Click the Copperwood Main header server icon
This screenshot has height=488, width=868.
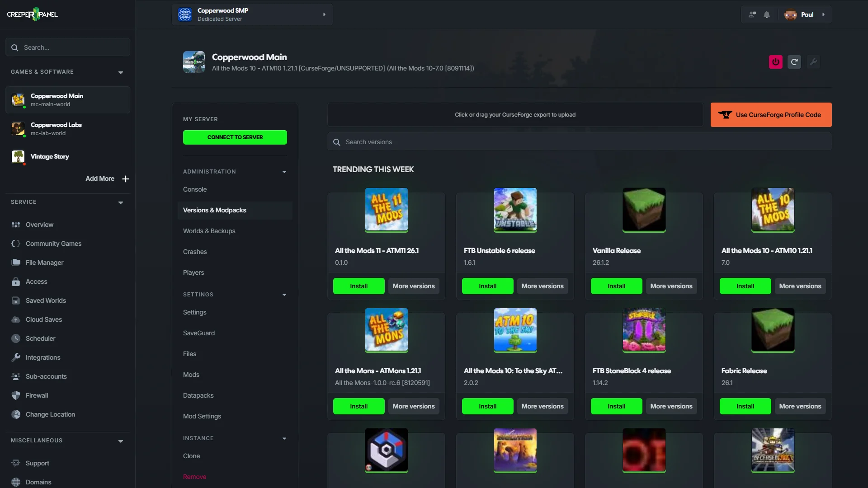coord(194,62)
